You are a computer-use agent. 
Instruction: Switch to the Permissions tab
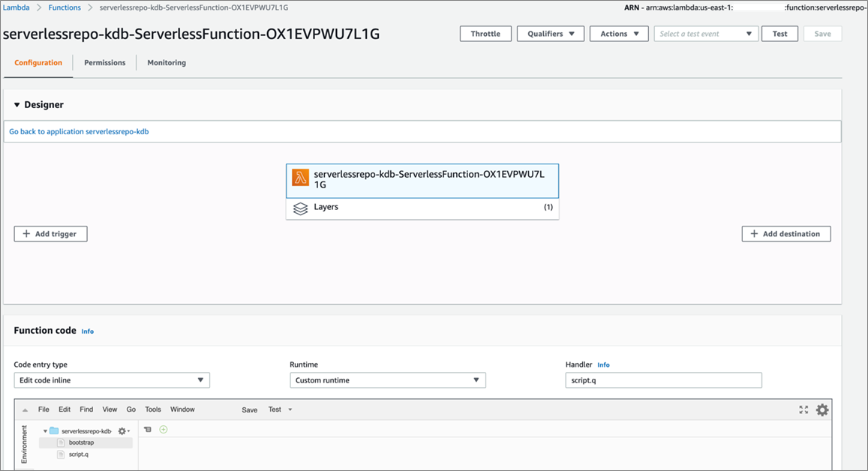pyautogui.click(x=104, y=62)
